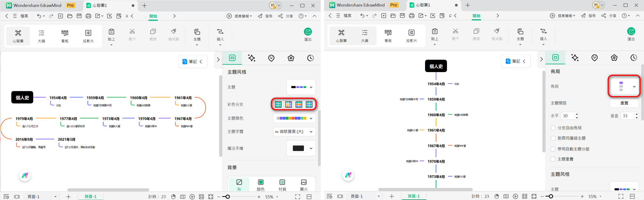Toggle 停用自動主題分組 checkbox in right window
The image size is (644, 200).
(553, 149)
